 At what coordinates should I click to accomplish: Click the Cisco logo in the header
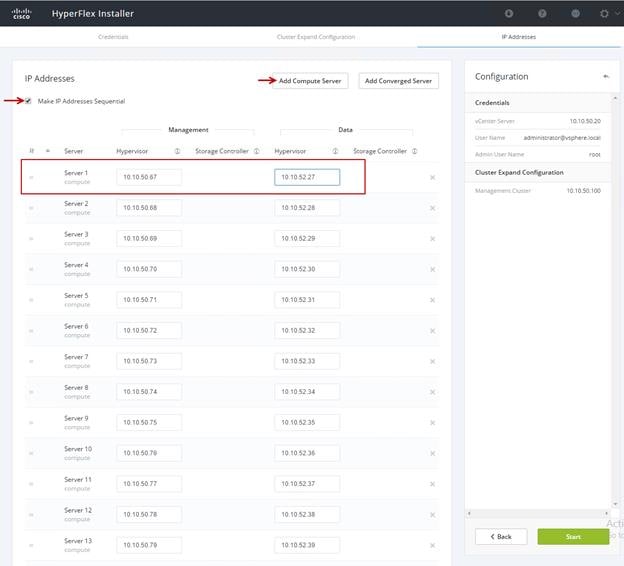21,13
